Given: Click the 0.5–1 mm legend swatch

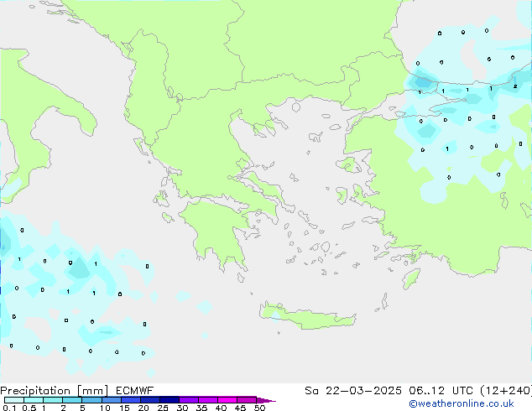Looking at the screenshot, I should click(x=34, y=400).
